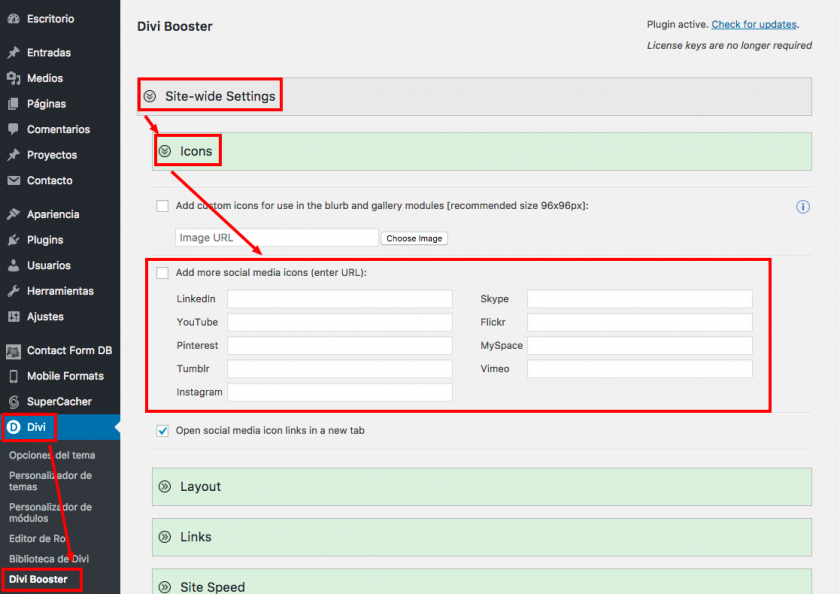This screenshot has height=594, width=840.
Task: Click the Entradas pin icon
Action: (13, 52)
